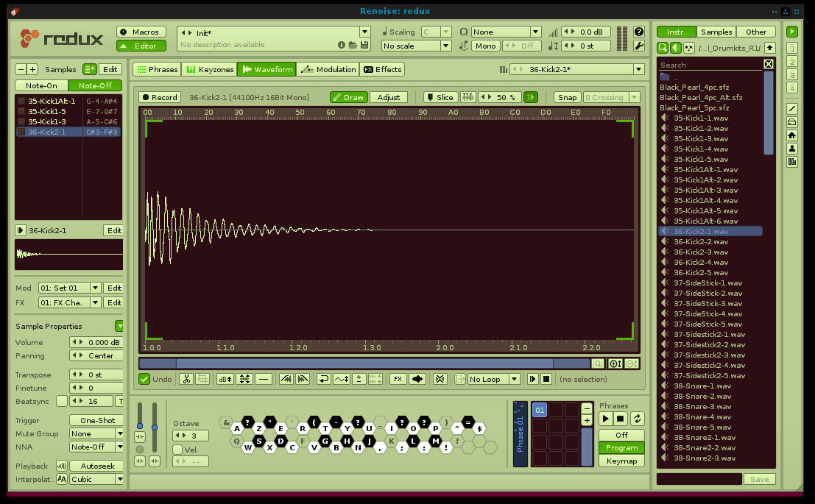815x504 pixels.
Task: Click the FX process sample icon
Action: (398, 380)
